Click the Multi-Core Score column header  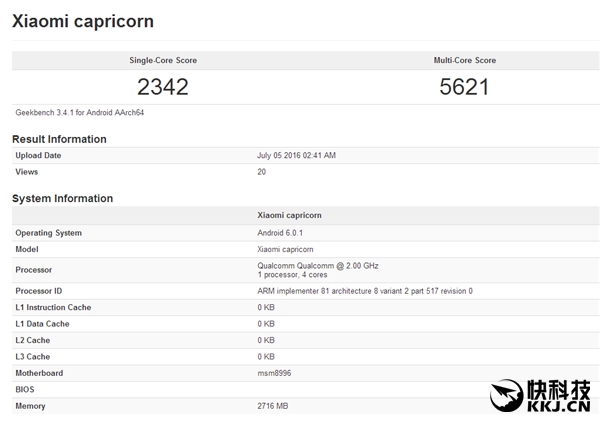coord(464,60)
